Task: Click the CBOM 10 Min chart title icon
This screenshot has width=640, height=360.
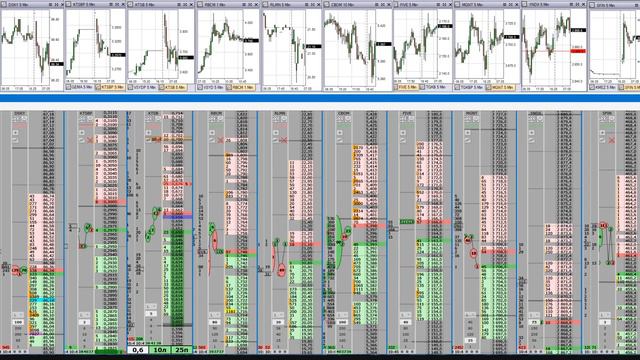Action: pyautogui.click(x=327, y=4)
